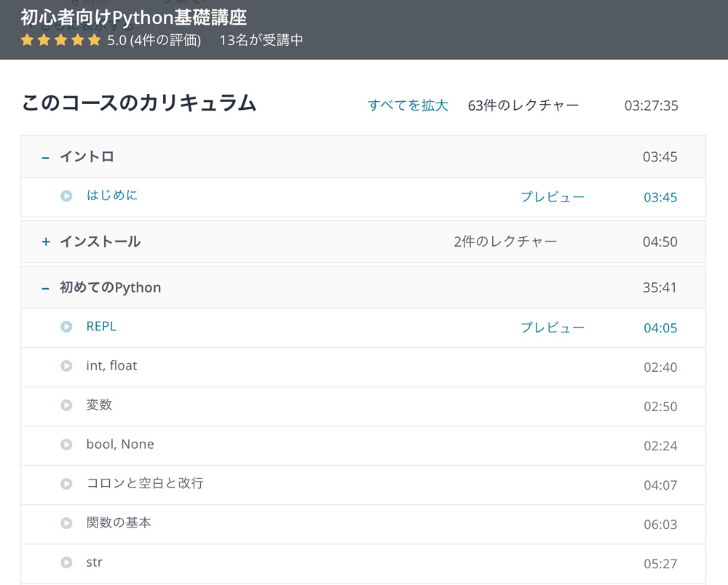Click the play icon beside str
The width and height of the screenshot is (728, 585).
coord(66,562)
